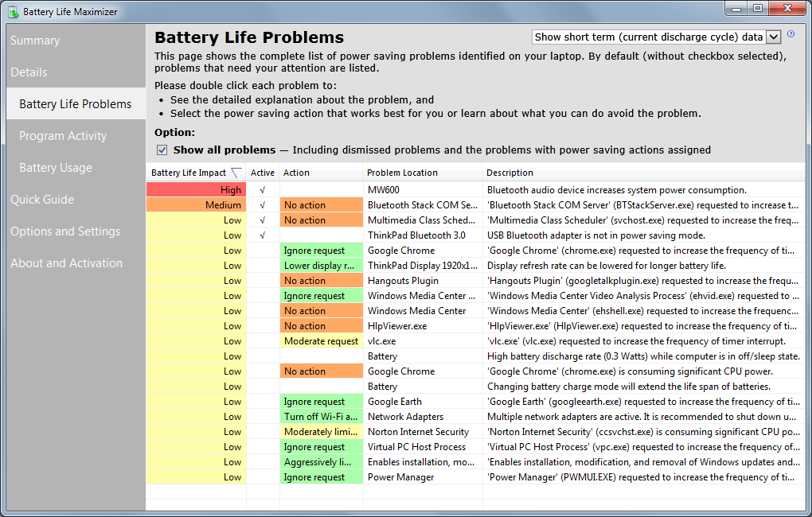Click No action for HlpViewer.exe

click(x=322, y=326)
